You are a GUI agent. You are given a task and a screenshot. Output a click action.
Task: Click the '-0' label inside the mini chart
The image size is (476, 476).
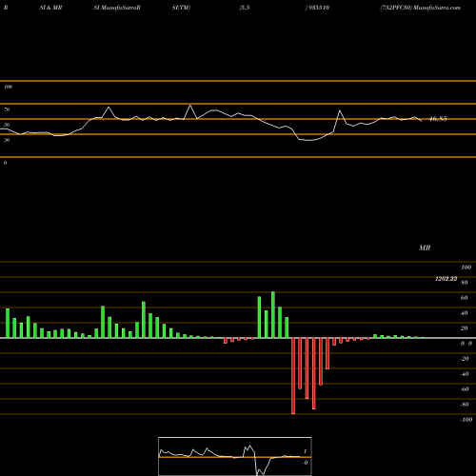[306, 463]
